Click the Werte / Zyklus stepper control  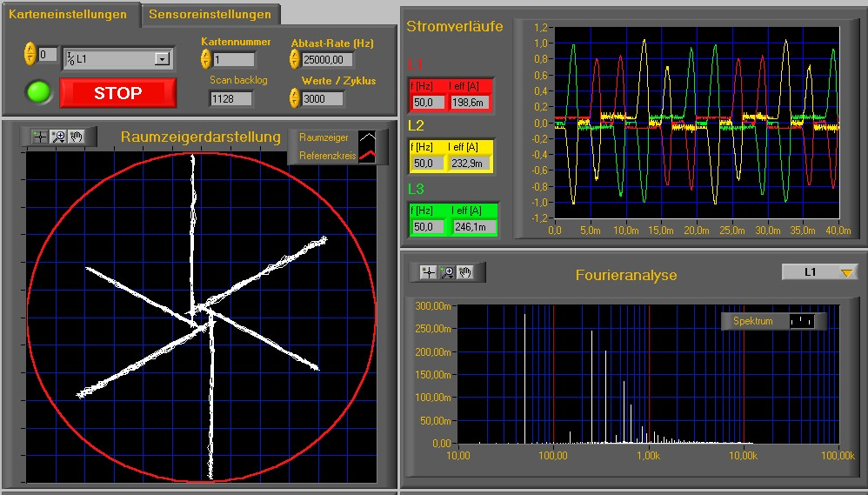point(295,98)
